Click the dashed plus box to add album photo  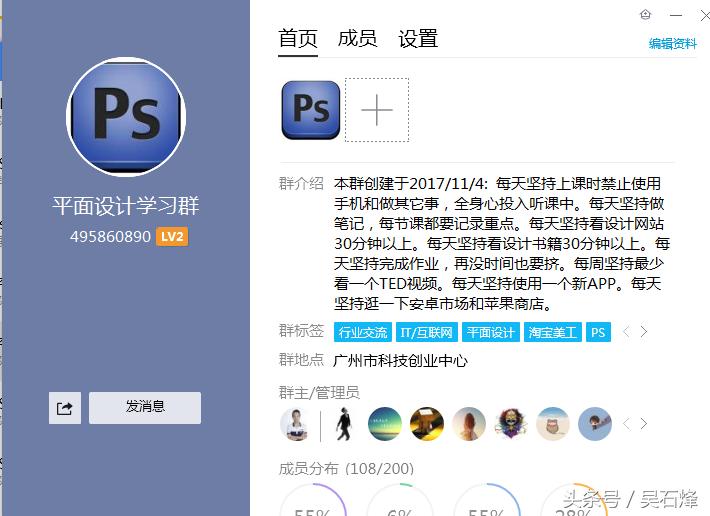coord(377,110)
